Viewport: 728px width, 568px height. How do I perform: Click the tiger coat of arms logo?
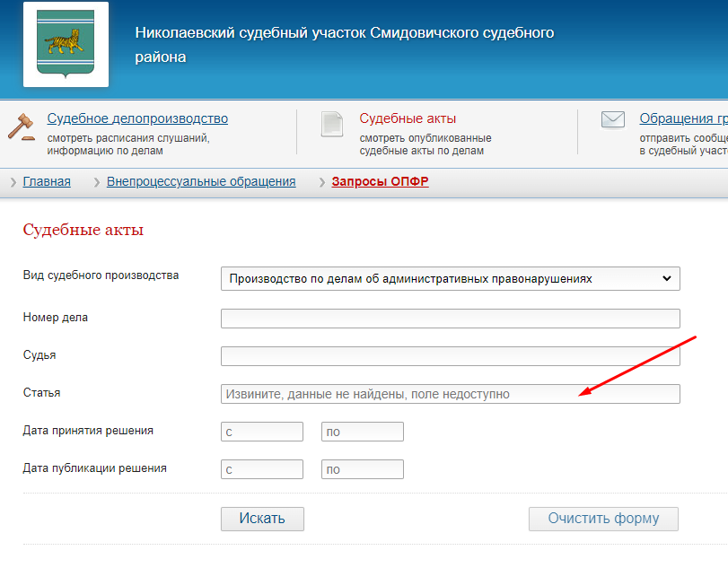click(66, 44)
